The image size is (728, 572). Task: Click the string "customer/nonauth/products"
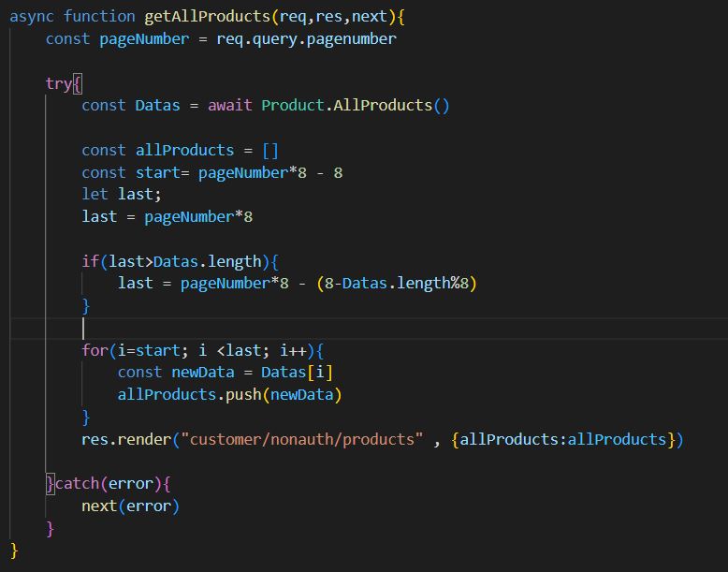302,440
